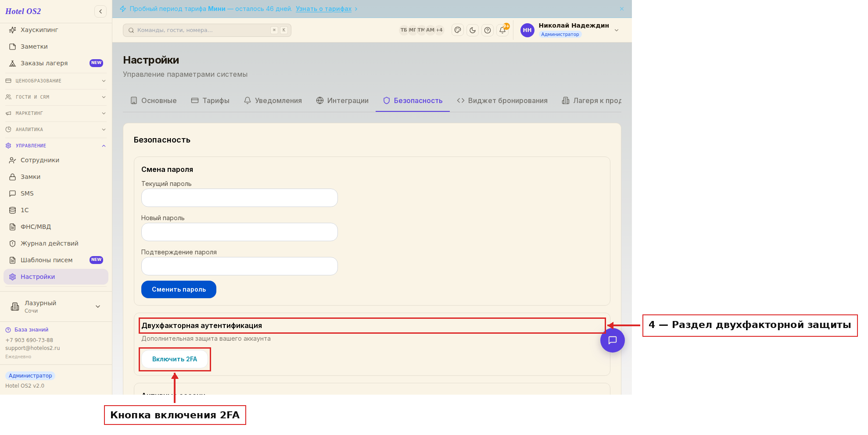Focus the Подтверждение пароля field
This screenshot has width=868, height=435.
coord(239,266)
